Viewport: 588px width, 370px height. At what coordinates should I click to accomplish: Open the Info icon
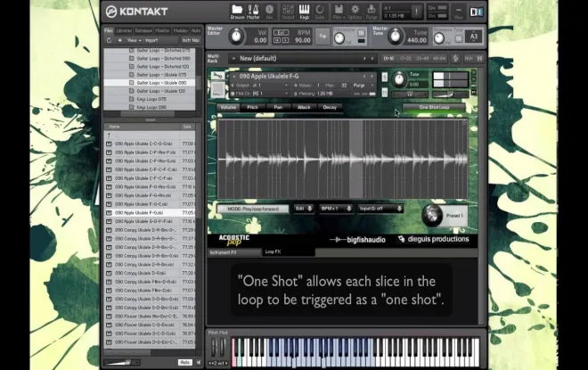269,12
